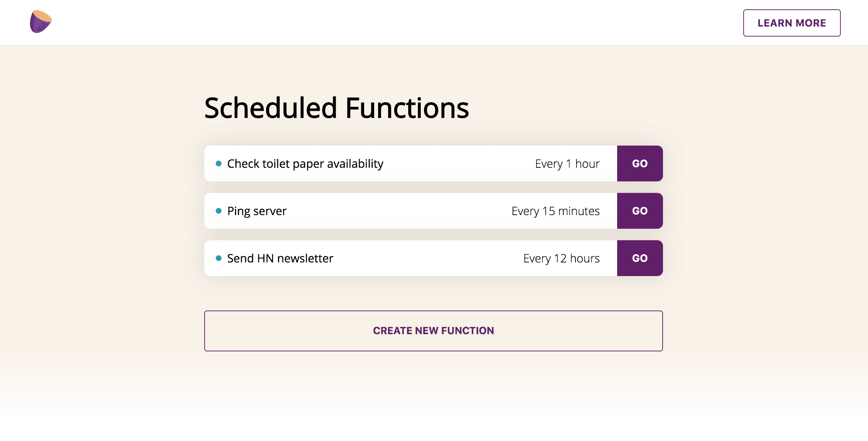The width and height of the screenshot is (868, 441).
Task: Click the word 'Scheduled' in the heading
Action: click(271, 108)
